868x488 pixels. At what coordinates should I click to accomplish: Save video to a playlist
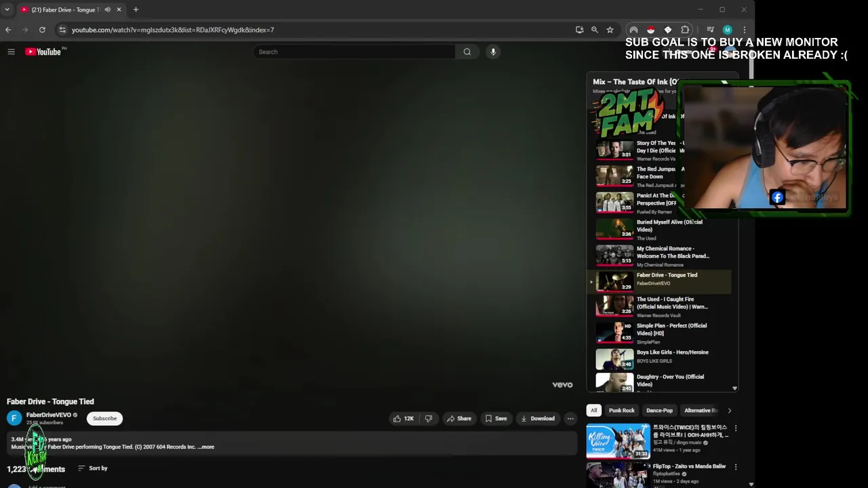[496, 418]
